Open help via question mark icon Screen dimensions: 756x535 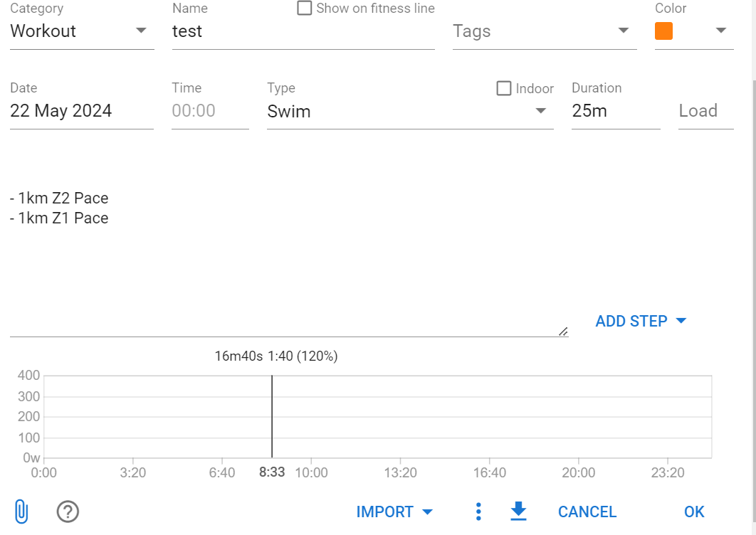pos(68,512)
